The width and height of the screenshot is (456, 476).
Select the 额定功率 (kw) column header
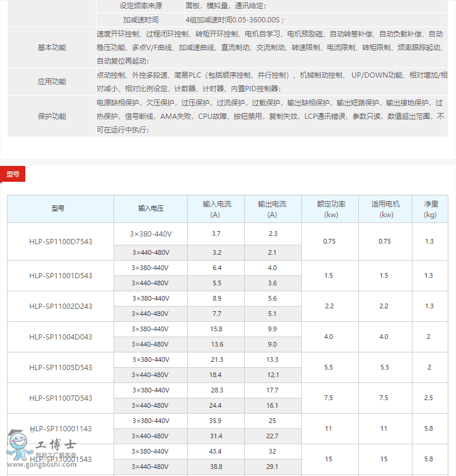pos(331,209)
